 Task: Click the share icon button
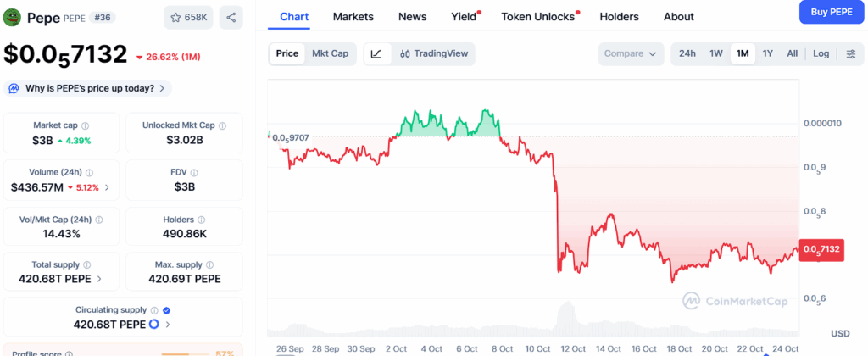(231, 17)
